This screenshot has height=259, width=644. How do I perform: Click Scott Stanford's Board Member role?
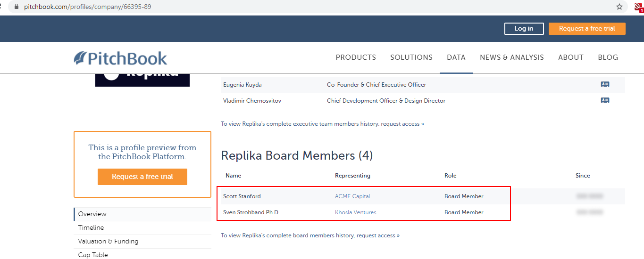(x=464, y=196)
